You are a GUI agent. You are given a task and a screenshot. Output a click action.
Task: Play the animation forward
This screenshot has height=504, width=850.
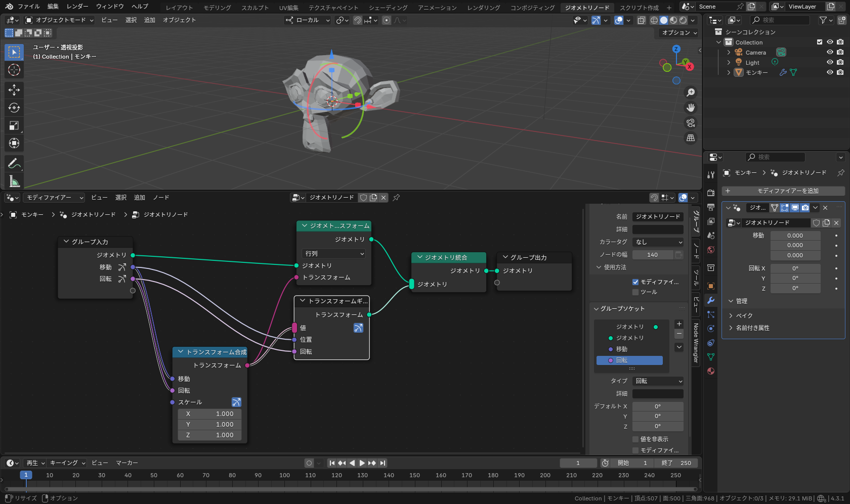pos(362,463)
